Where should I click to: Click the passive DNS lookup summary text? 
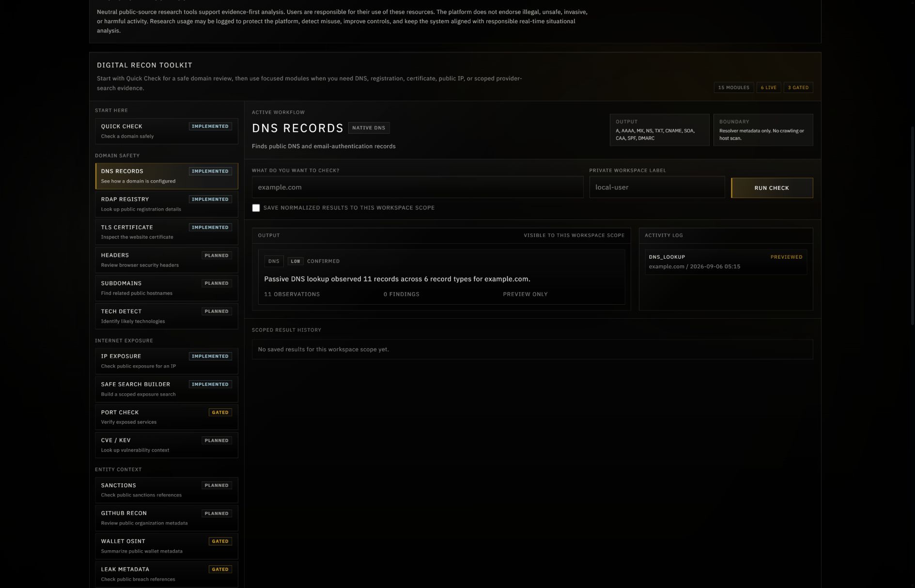coord(397,279)
